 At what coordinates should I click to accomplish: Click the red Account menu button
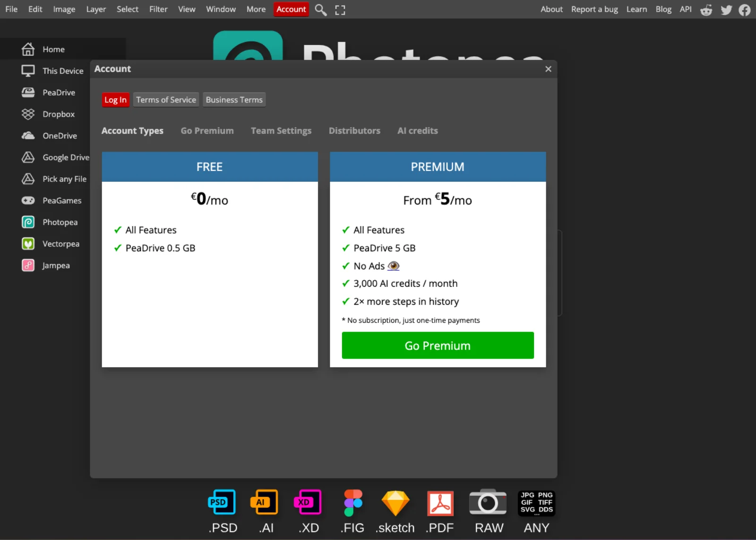point(291,9)
